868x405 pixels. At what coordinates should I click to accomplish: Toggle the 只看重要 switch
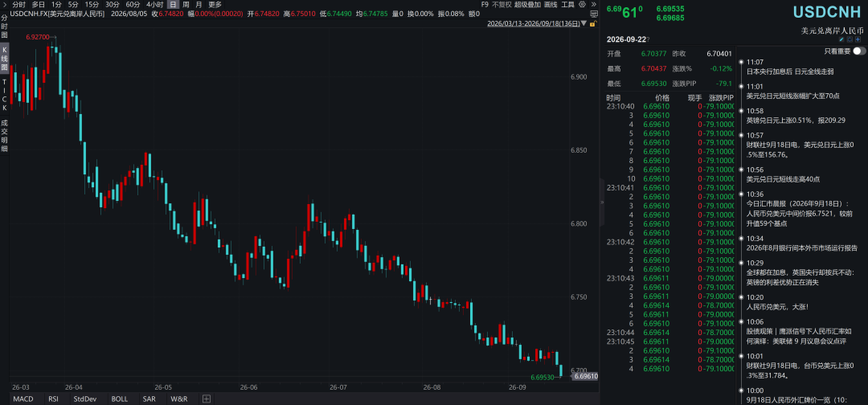click(x=859, y=51)
